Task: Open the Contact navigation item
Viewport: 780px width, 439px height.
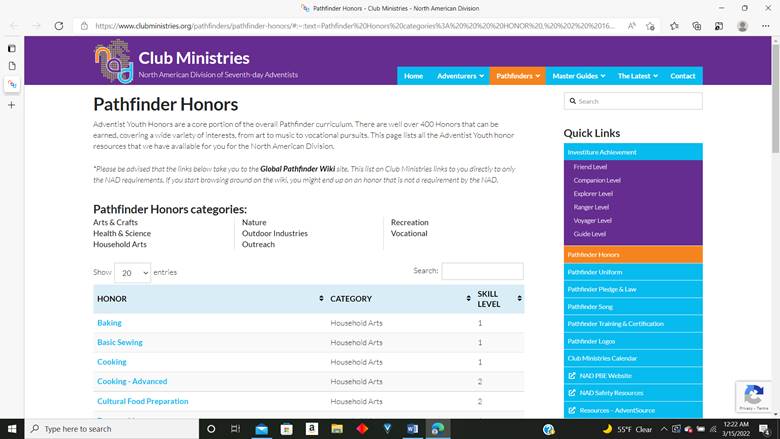Action: [x=682, y=76]
